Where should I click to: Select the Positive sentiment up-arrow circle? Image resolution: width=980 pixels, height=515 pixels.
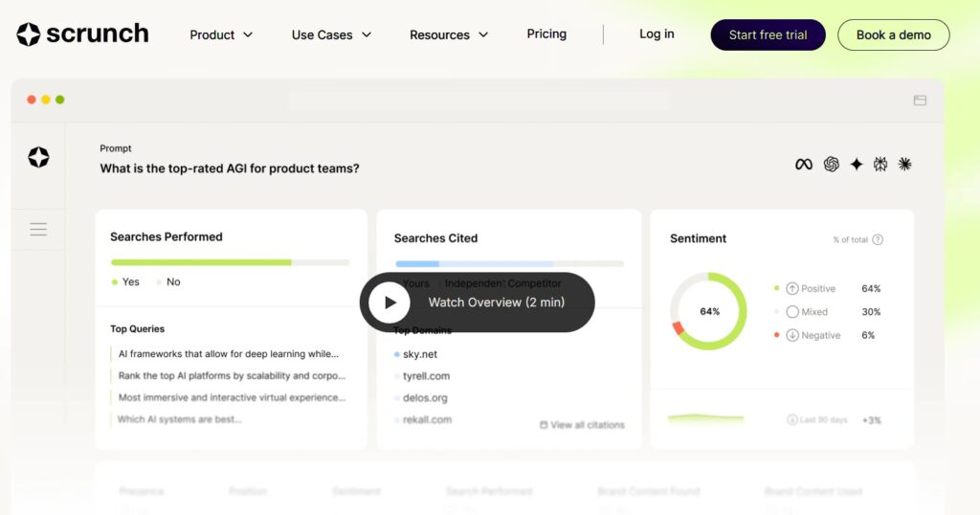792,288
